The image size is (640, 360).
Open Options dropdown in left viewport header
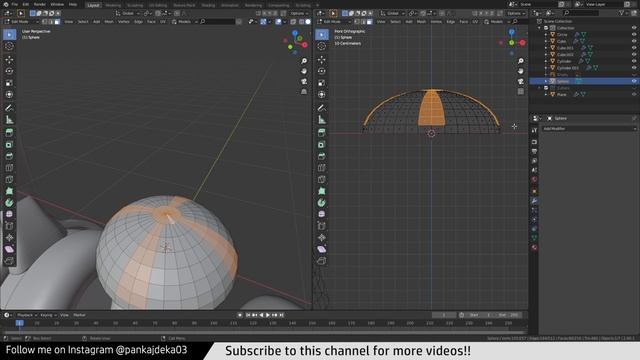coord(299,13)
